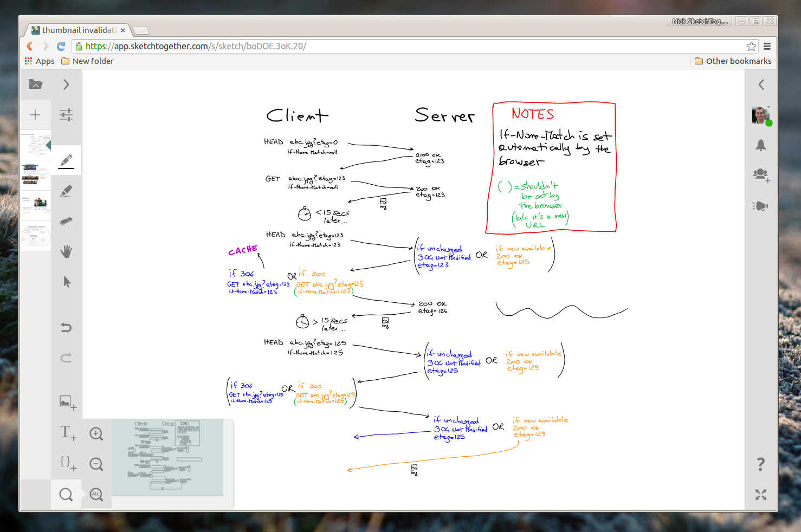This screenshot has width=801, height=532.
Task: Open the sketches folder icon
Action: pos(35,84)
